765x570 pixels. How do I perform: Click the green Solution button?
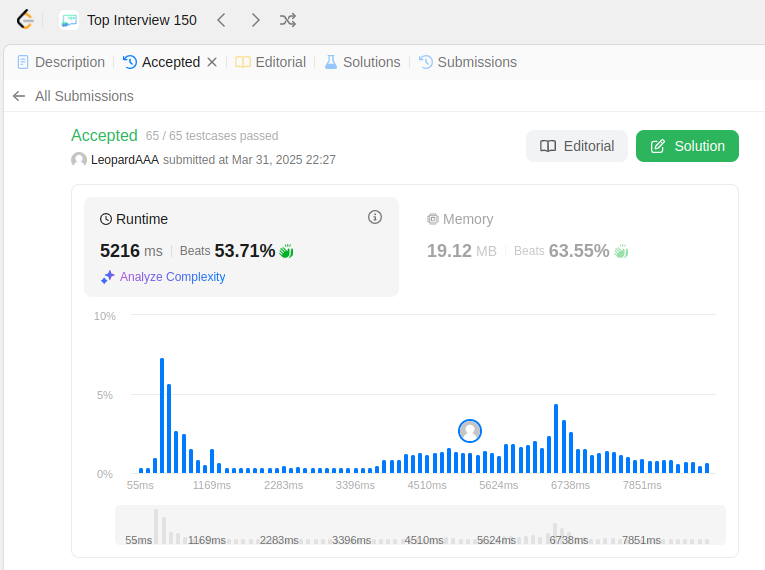tap(687, 146)
